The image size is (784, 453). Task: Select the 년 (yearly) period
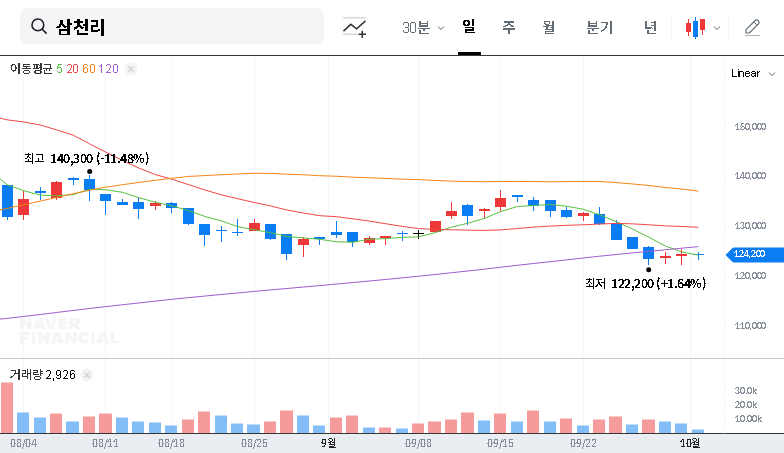pos(650,28)
